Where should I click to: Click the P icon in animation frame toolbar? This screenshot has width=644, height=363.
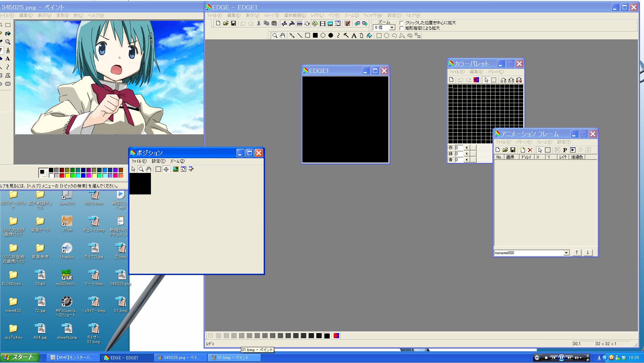pos(565,150)
